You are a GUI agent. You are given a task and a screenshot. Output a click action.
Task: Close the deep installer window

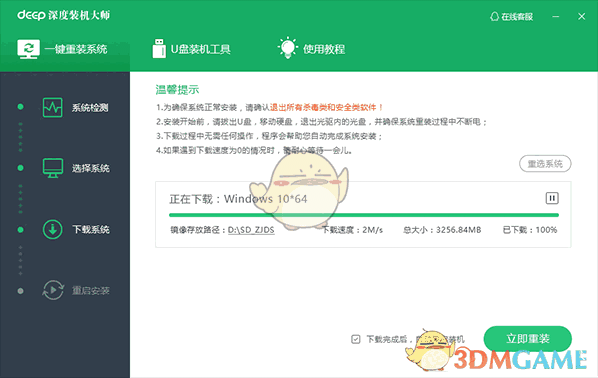coord(582,16)
